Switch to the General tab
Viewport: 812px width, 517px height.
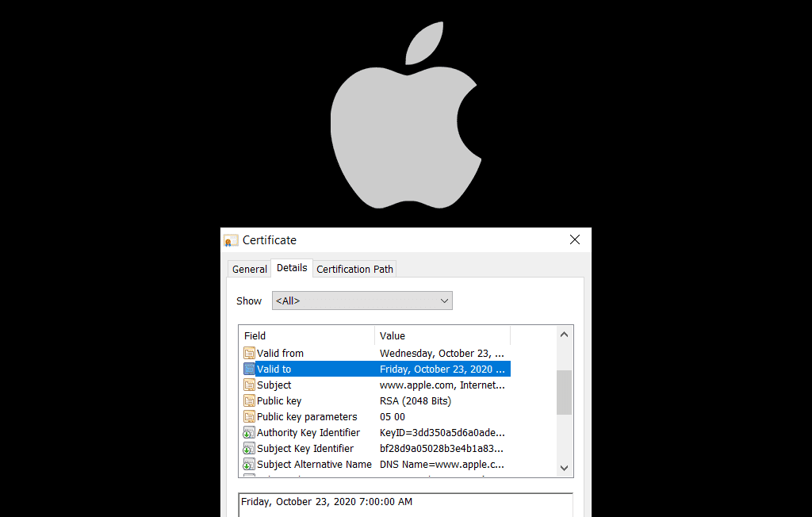point(250,269)
